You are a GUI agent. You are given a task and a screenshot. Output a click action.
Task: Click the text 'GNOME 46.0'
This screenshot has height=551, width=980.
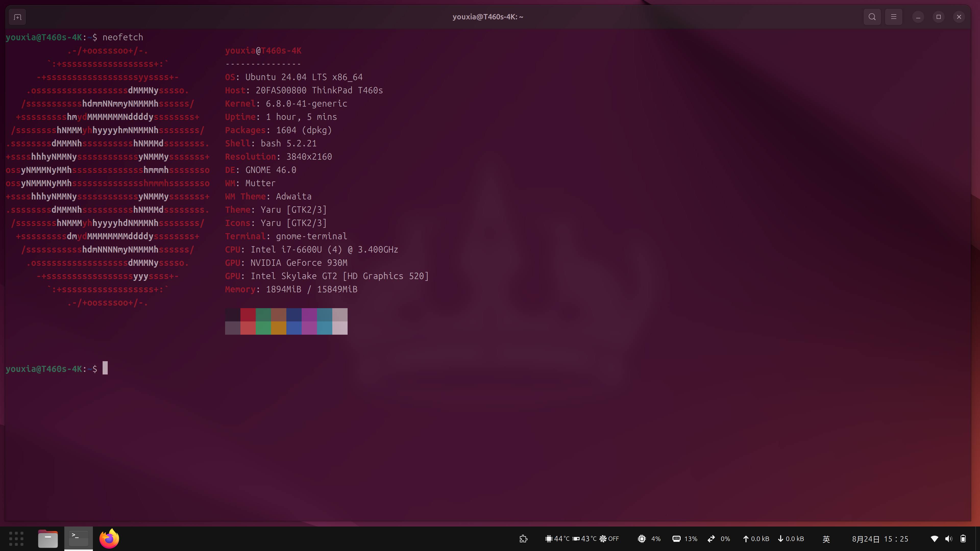pos(271,170)
